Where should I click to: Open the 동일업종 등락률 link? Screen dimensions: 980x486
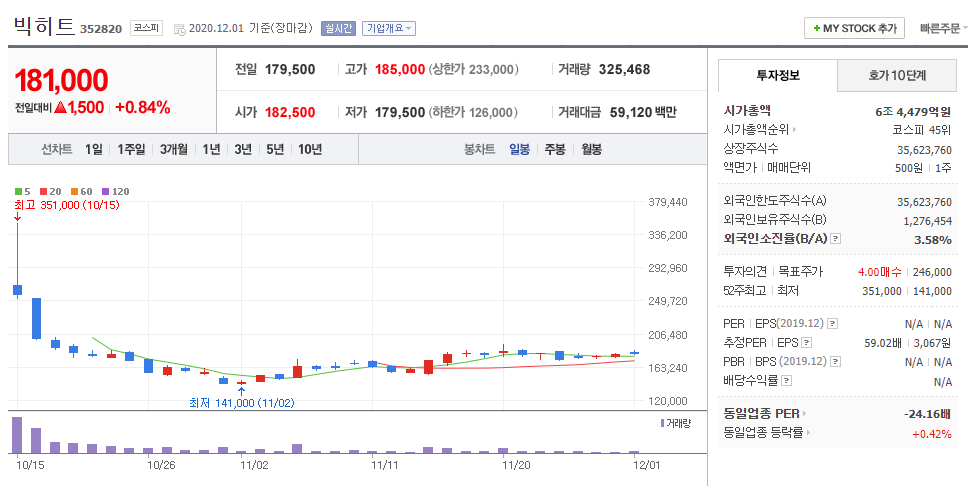(768, 432)
